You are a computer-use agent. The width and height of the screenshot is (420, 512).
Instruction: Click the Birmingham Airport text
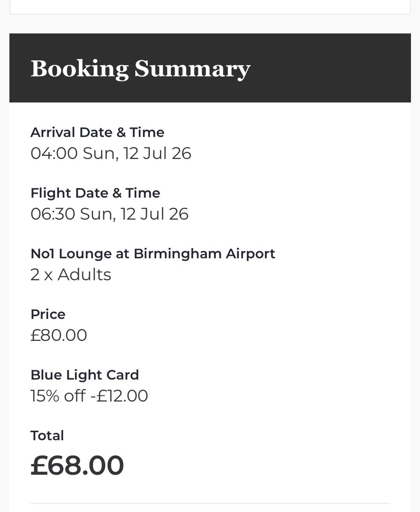click(x=204, y=253)
